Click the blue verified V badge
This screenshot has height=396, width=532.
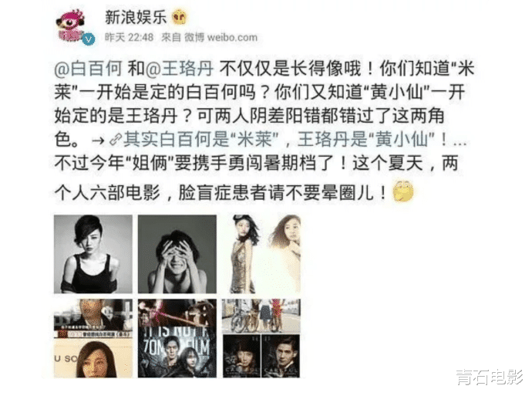point(89,39)
